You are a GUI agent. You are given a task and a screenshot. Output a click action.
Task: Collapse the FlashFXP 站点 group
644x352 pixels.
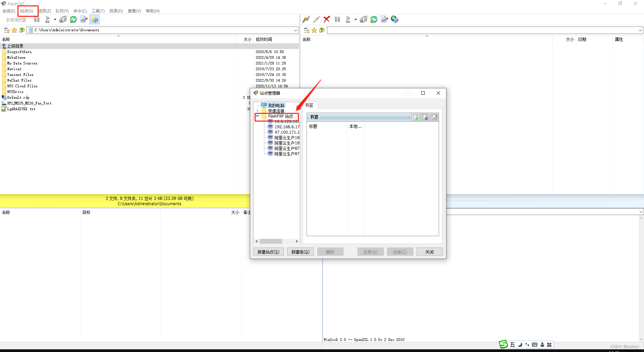(258, 116)
